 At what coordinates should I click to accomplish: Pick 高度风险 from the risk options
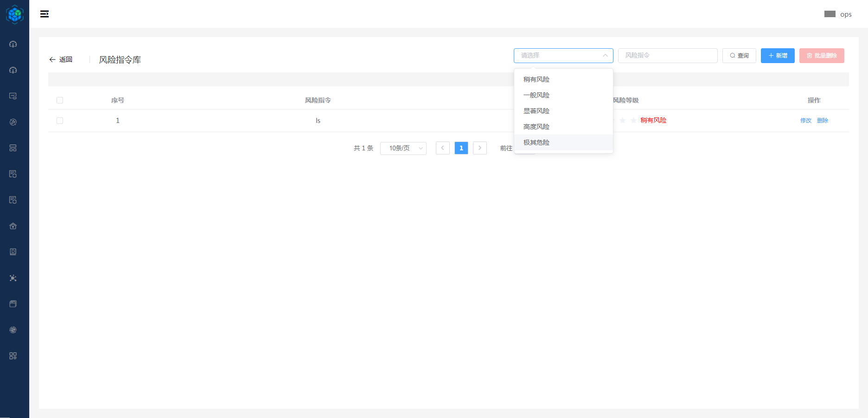pyautogui.click(x=536, y=127)
